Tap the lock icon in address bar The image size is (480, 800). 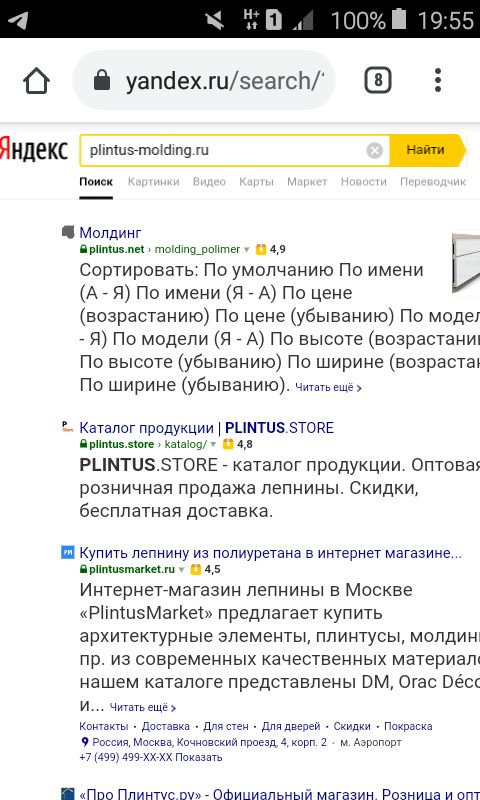tap(102, 80)
